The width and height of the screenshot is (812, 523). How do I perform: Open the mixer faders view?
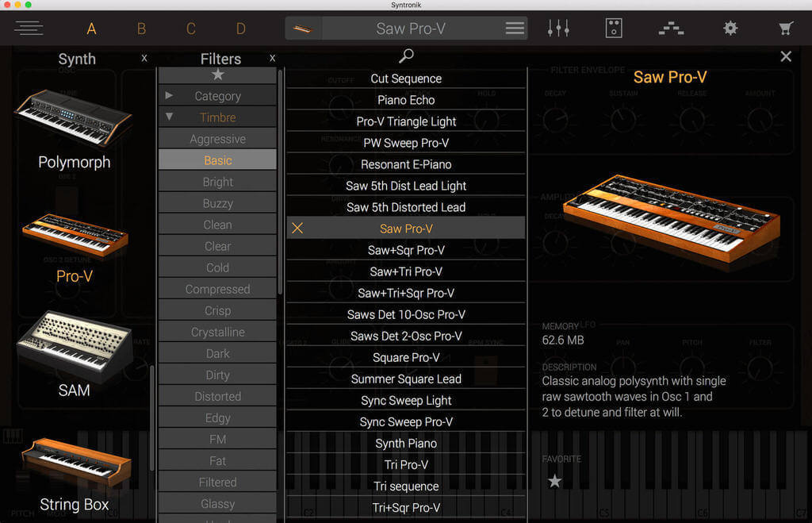(x=558, y=28)
